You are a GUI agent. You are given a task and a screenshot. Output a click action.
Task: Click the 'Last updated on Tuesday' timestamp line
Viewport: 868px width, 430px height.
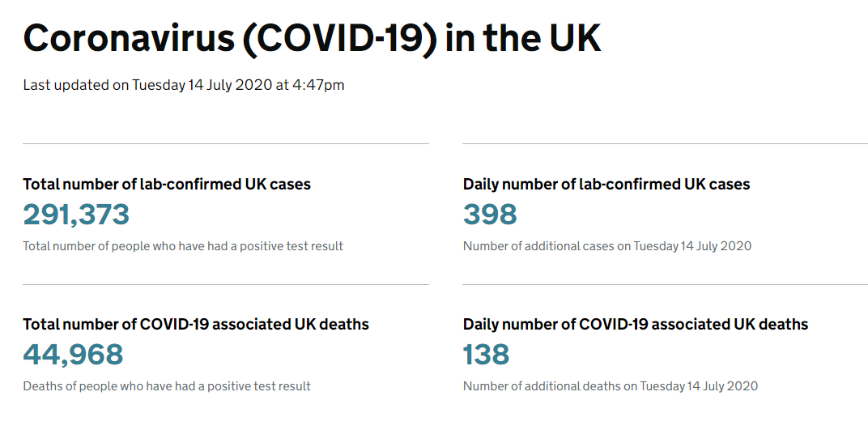[184, 86]
